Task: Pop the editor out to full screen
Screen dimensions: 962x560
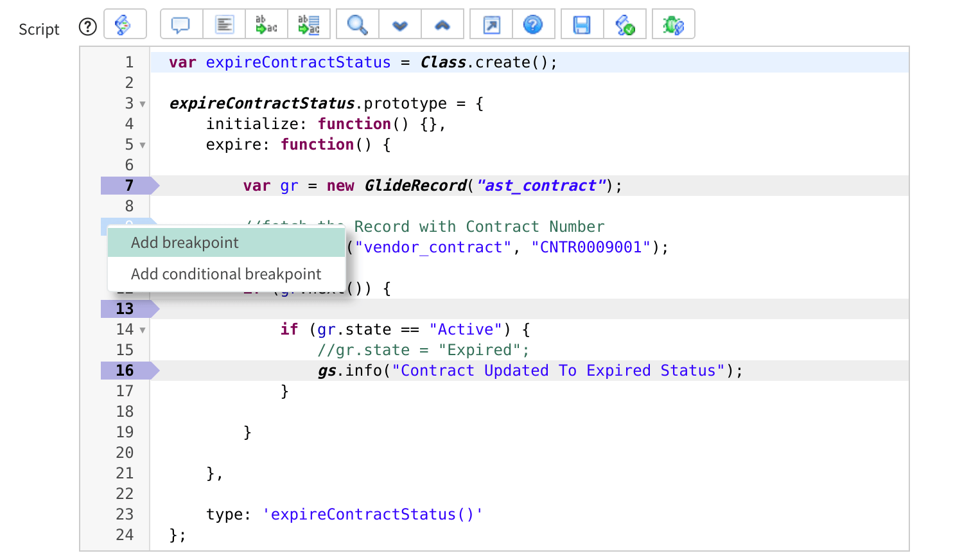Action: [491, 24]
